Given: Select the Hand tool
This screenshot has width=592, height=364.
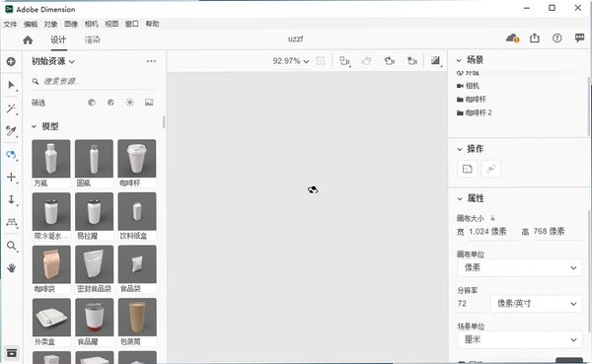Looking at the screenshot, I should (11, 268).
